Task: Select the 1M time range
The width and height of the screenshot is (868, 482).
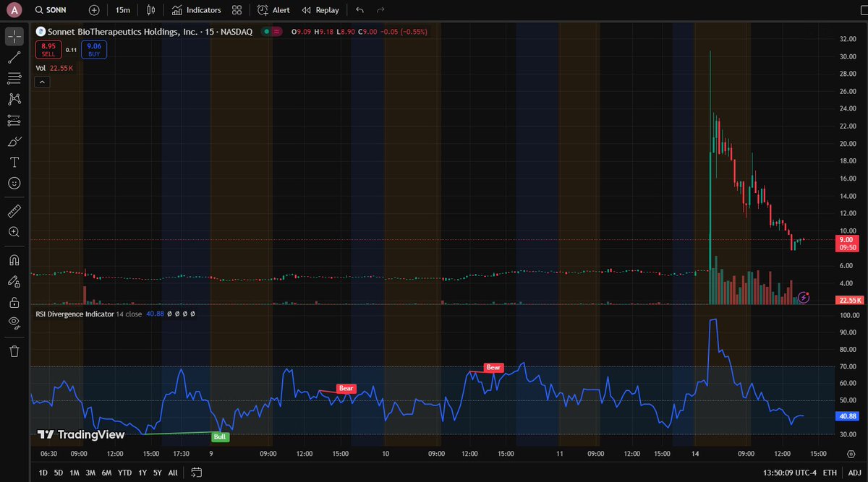Action: pos(75,473)
